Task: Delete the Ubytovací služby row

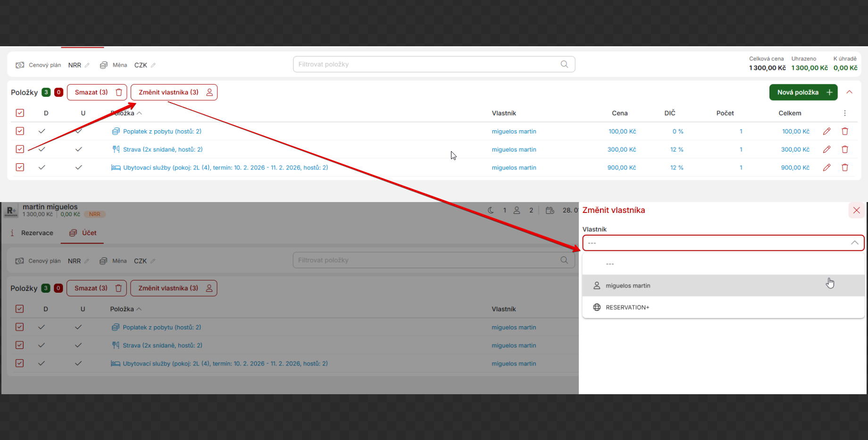Action: 845,168
